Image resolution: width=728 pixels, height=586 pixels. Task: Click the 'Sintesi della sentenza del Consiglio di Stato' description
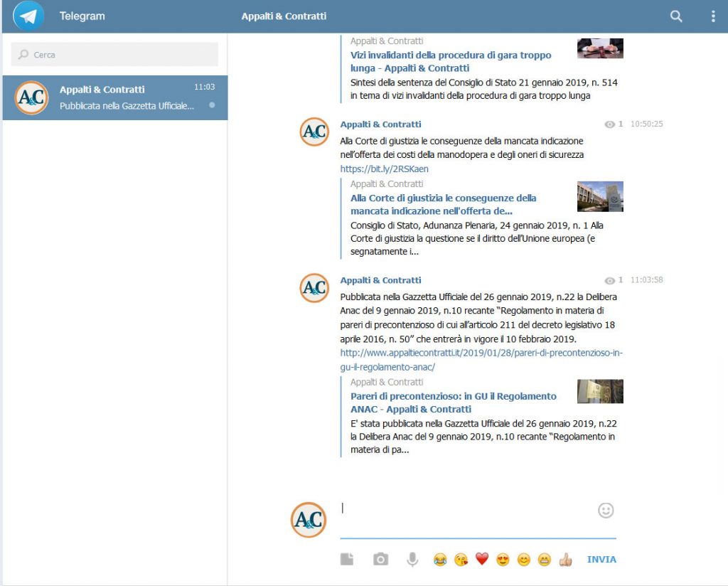pos(483,89)
